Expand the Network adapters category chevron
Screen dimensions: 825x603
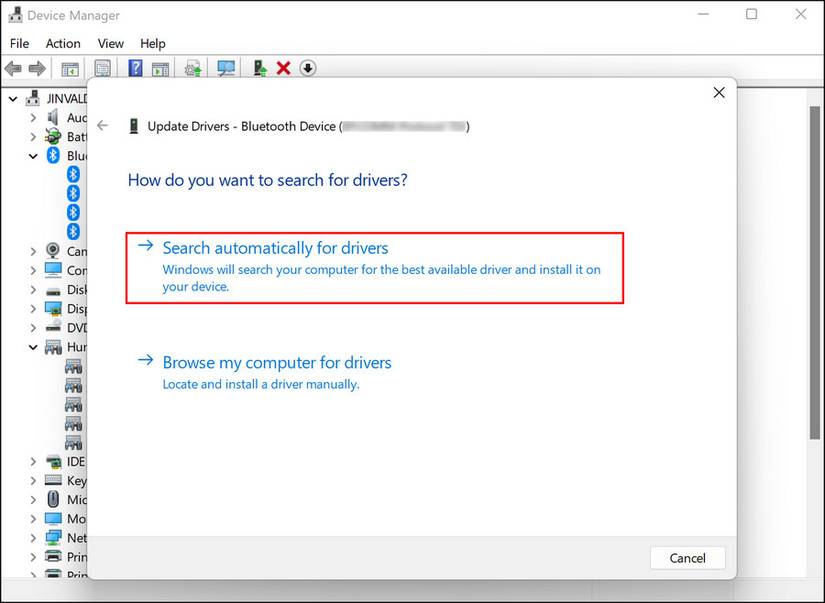click(x=33, y=538)
